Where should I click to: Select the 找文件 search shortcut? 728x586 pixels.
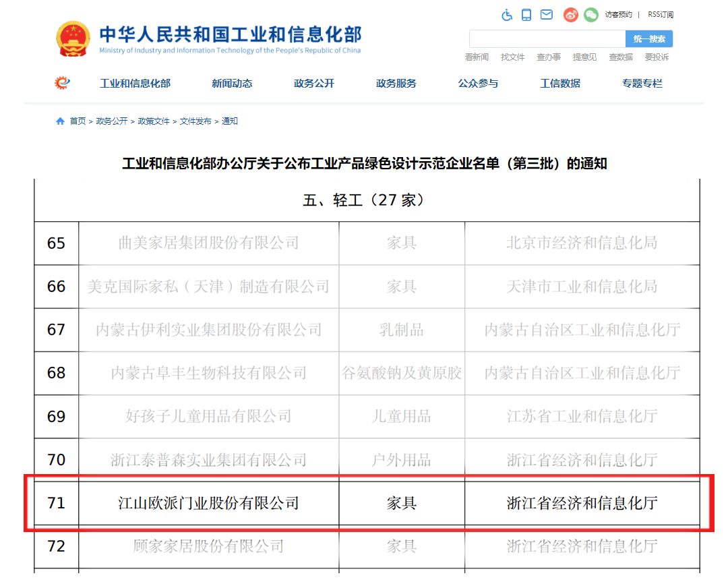tap(512, 57)
